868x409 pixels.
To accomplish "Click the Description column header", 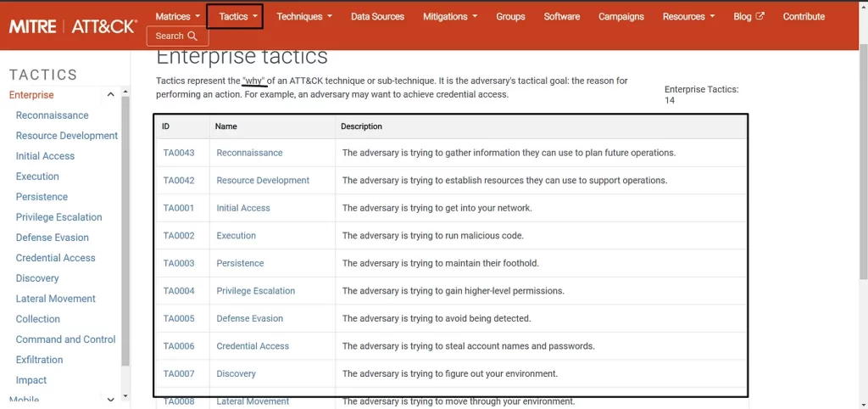I will (x=361, y=126).
